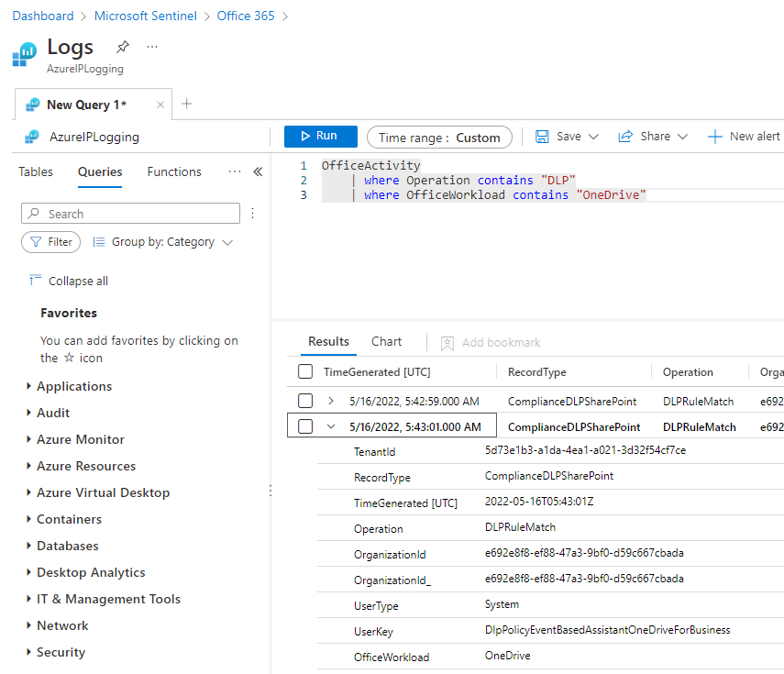Open the Chart results tab
This screenshot has width=784, height=674.
(386, 341)
